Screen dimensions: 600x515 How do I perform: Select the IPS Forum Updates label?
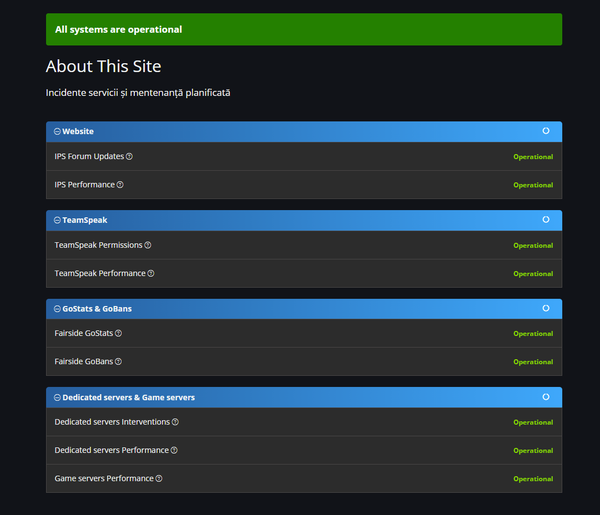[89, 156]
